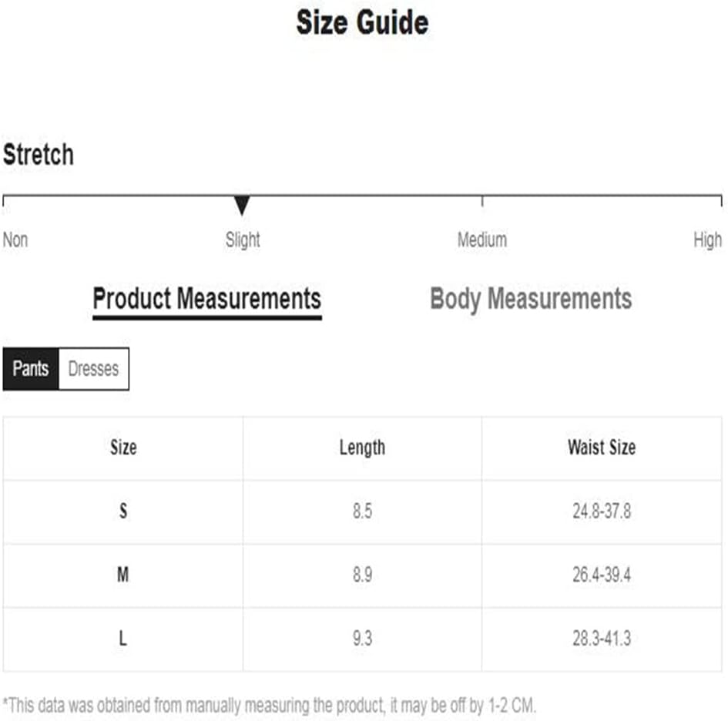Select the Pants toggle button
This screenshot has width=728, height=721.
pos(31,369)
